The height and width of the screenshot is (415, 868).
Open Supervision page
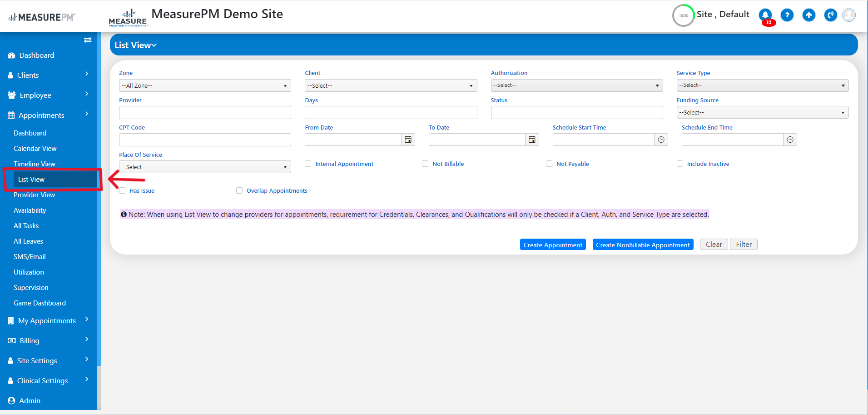[x=31, y=288]
